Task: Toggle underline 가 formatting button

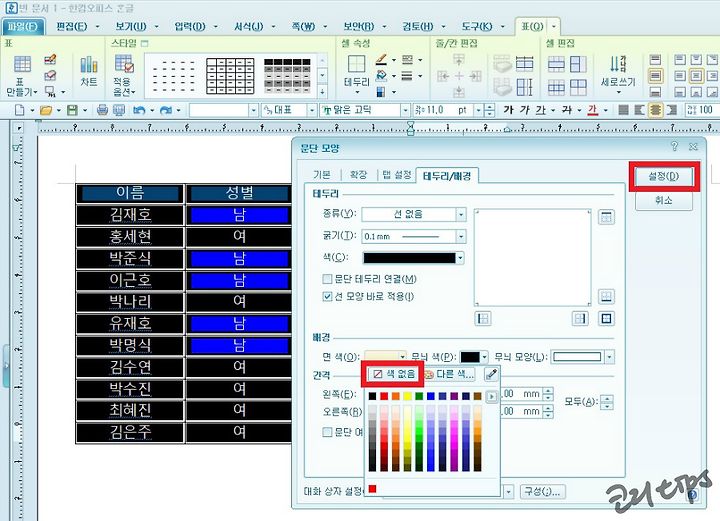Action: pos(541,110)
